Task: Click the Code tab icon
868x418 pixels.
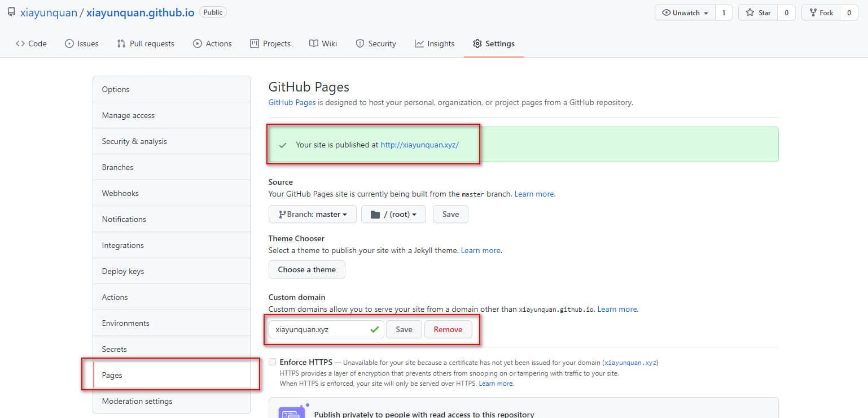Action: (x=20, y=43)
